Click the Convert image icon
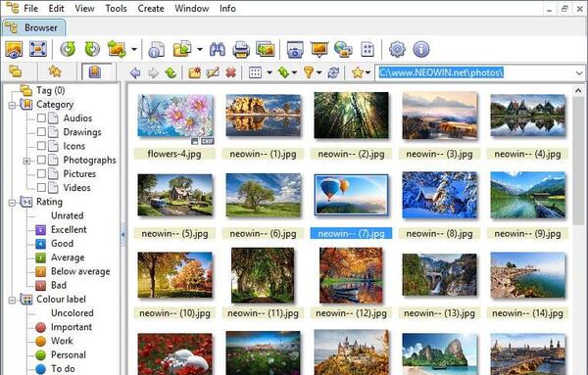Screen dimensions: 588x375 point(117,49)
